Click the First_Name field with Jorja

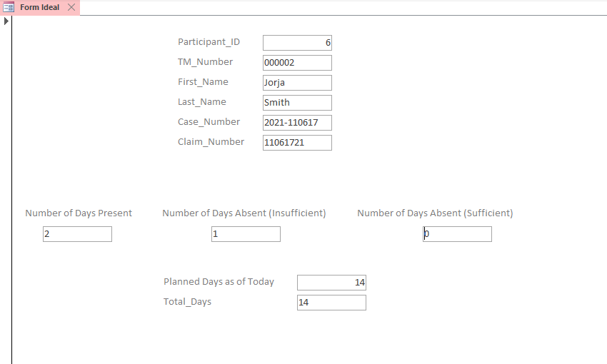297,83
